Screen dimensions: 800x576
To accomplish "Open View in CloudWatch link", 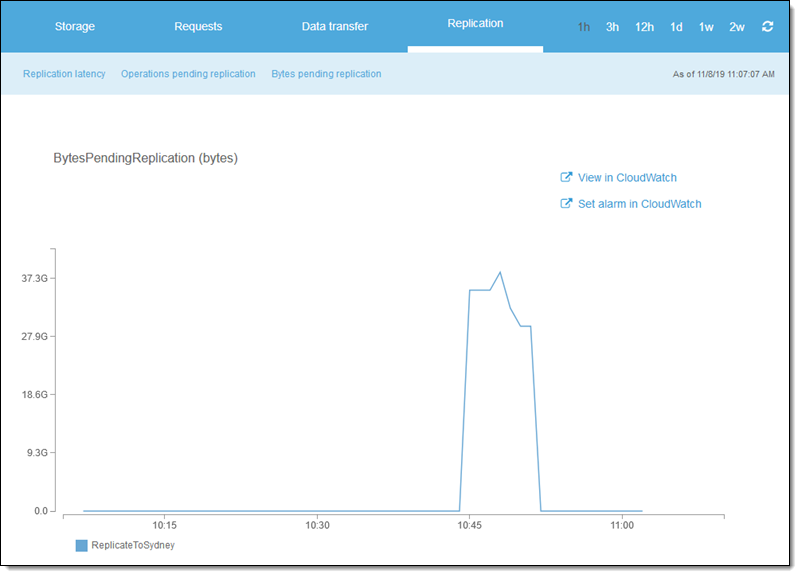I will pyautogui.click(x=627, y=178).
